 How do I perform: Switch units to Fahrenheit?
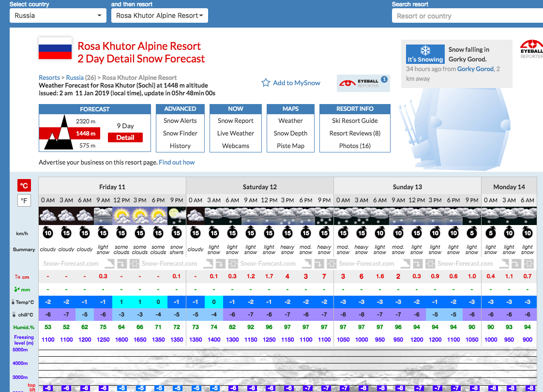tap(24, 200)
